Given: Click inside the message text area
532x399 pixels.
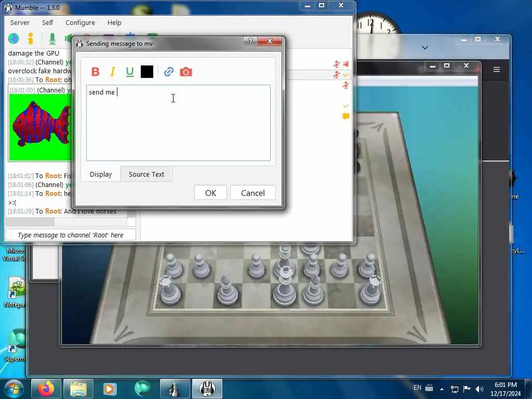Looking at the screenshot, I should tap(179, 123).
